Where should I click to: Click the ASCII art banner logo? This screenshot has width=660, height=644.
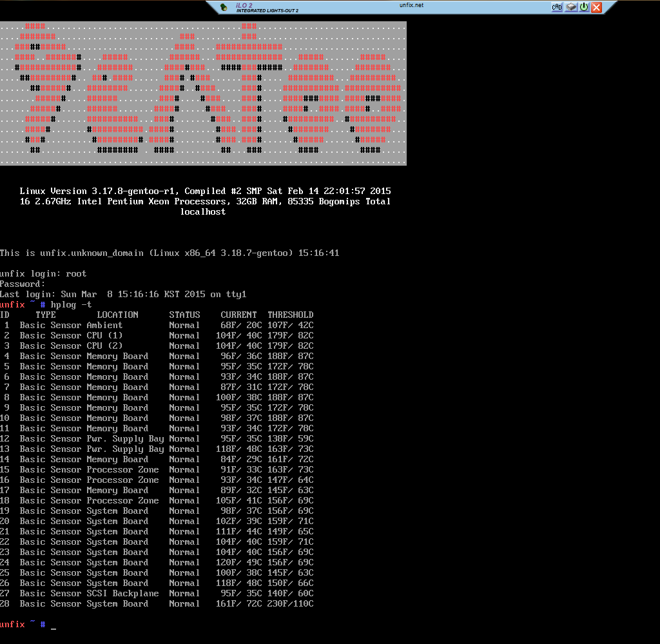tap(203, 93)
